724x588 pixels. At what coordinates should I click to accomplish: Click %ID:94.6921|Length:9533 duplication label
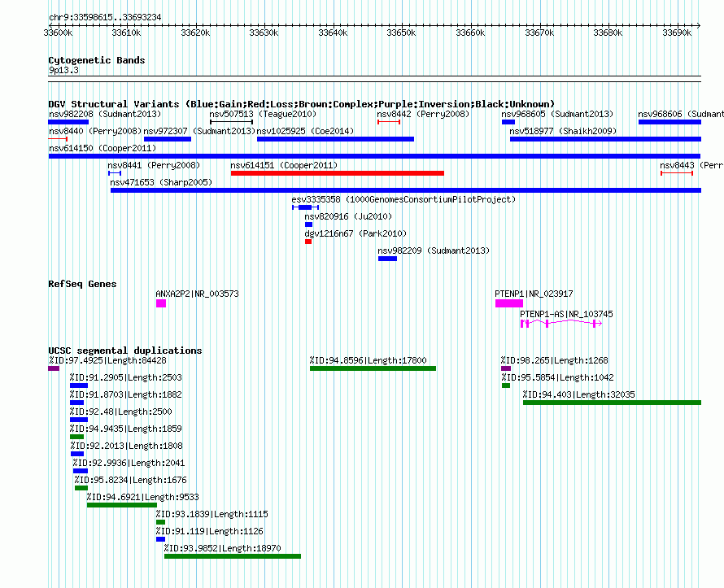142,497
